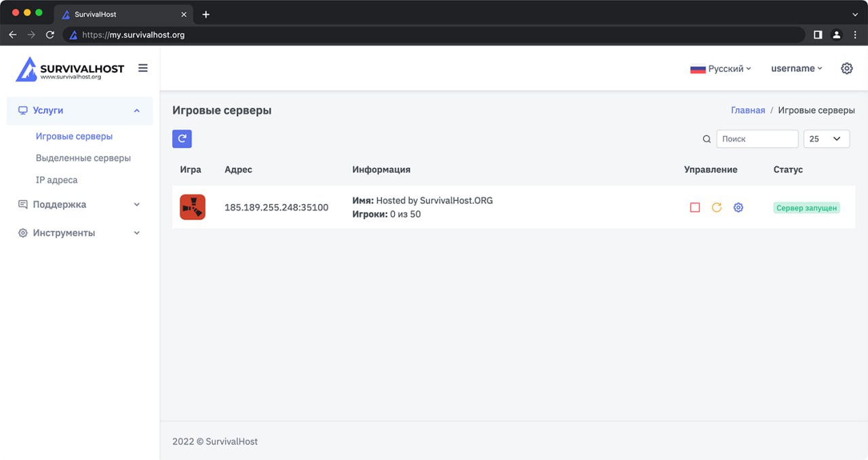Screen dimensions: 868x460
Task: Click the SurvivalHost logo
Action: (x=70, y=68)
